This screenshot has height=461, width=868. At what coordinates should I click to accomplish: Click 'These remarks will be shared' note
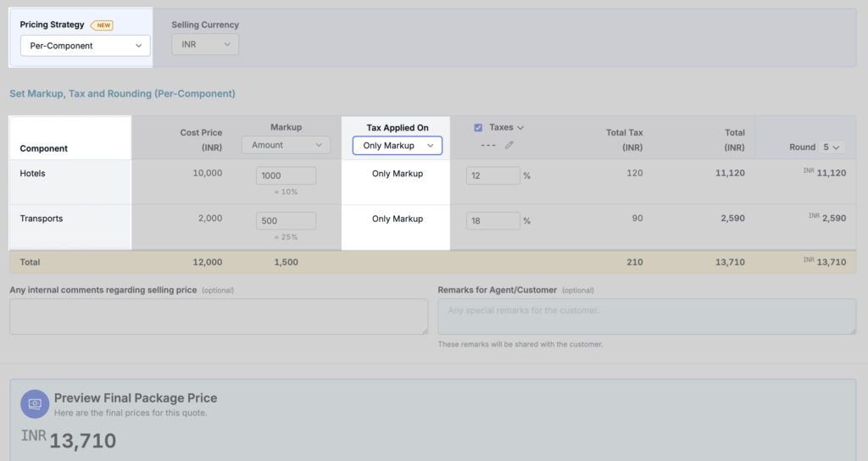[520, 344]
